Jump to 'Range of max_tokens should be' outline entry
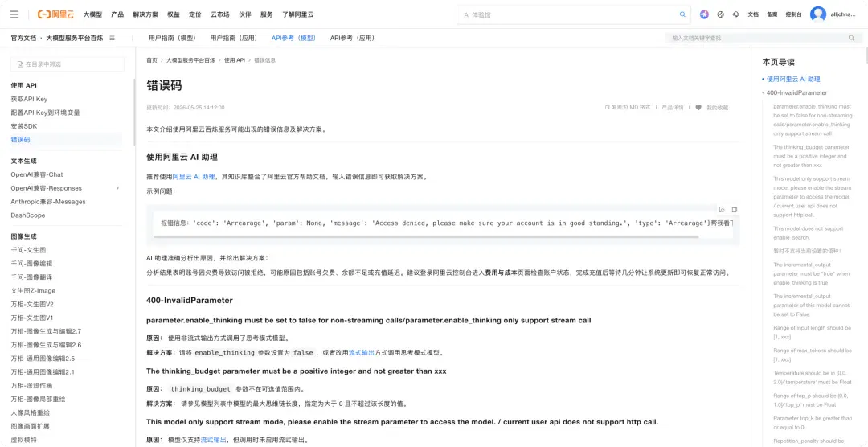 tap(812, 355)
